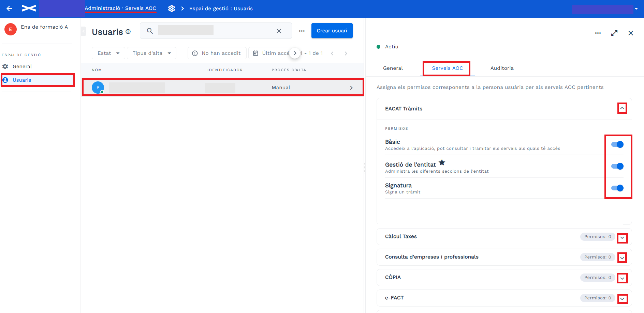The image size is (644, 313).
Task: Open the Tipus d'alta filter dropdown
Action: pyautogui.click(x=152, y=53)
